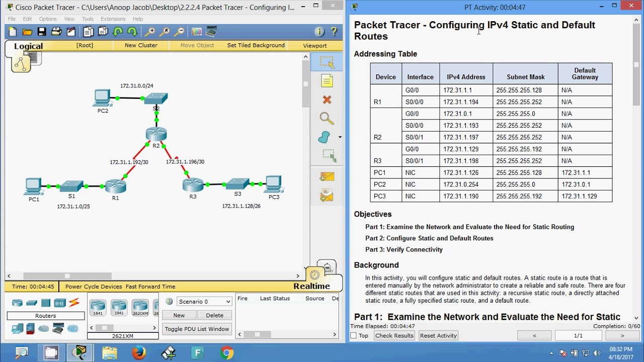Viewport: 644px width, 362px height.
Task: Select the Routers device category icon
Action: click(18, 303)
